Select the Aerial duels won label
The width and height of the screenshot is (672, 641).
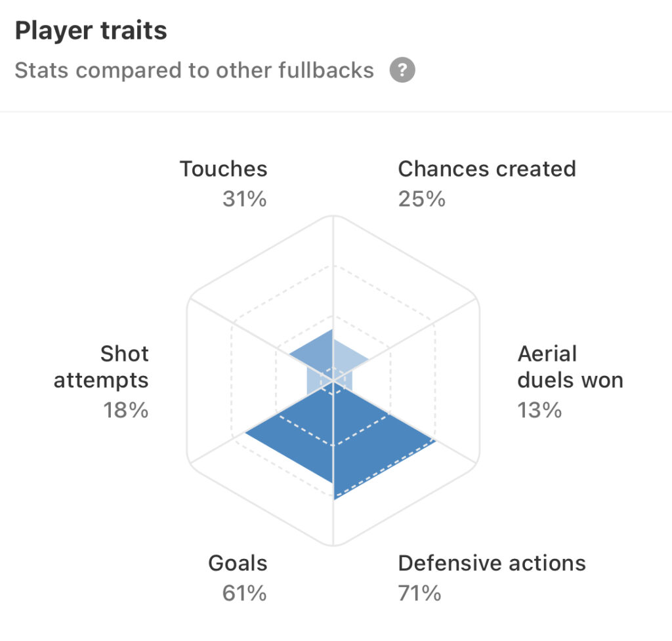(x=570, y=367)
